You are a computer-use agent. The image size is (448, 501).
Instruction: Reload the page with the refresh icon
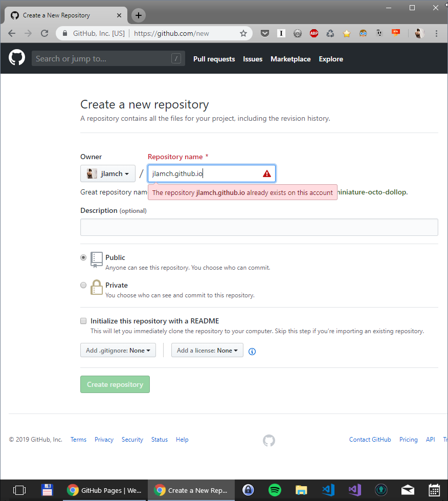(x=44, y=33)
